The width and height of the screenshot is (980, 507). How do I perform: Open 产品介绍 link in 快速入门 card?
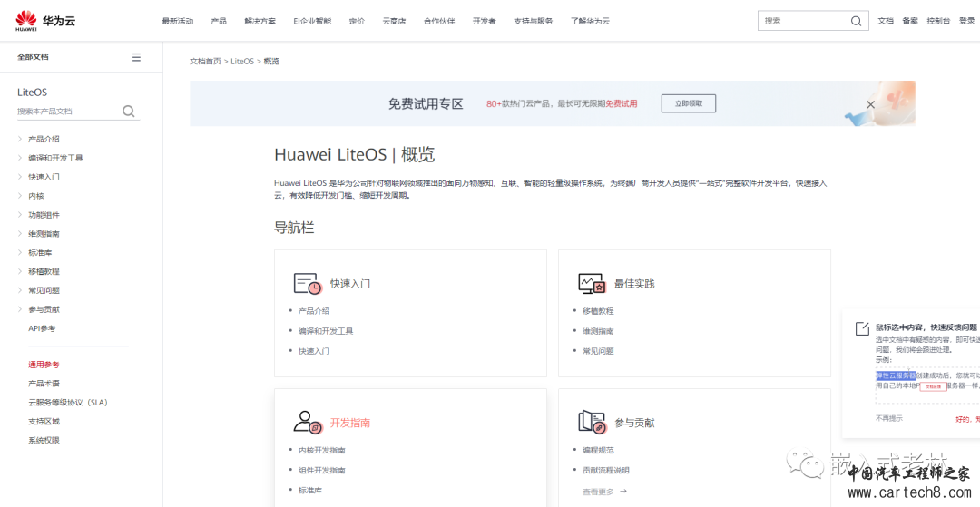pyautogui.click(x=314, y=311)
